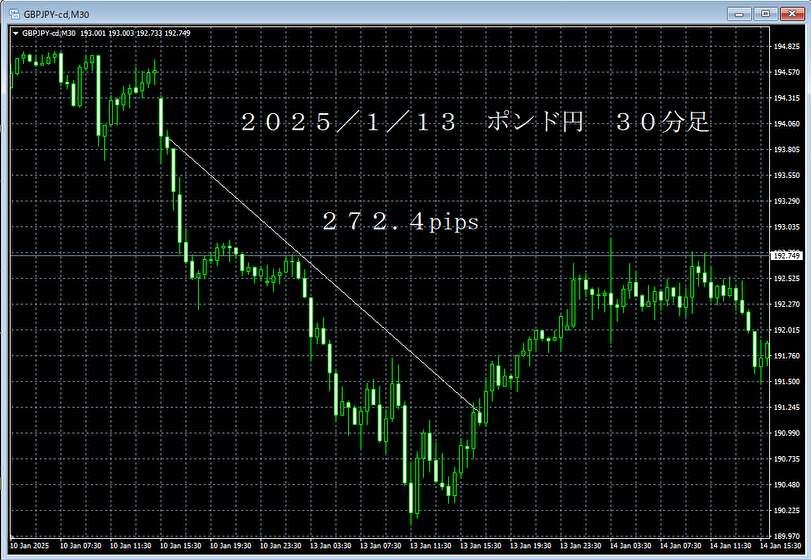Click the chart window icon in the title bar

point(14,14)
